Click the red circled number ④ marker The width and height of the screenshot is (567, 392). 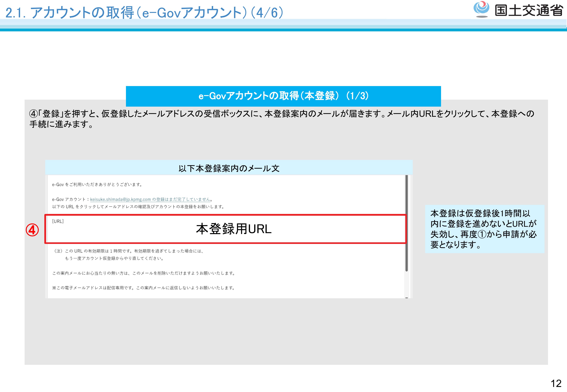click(x=32, y=230)
